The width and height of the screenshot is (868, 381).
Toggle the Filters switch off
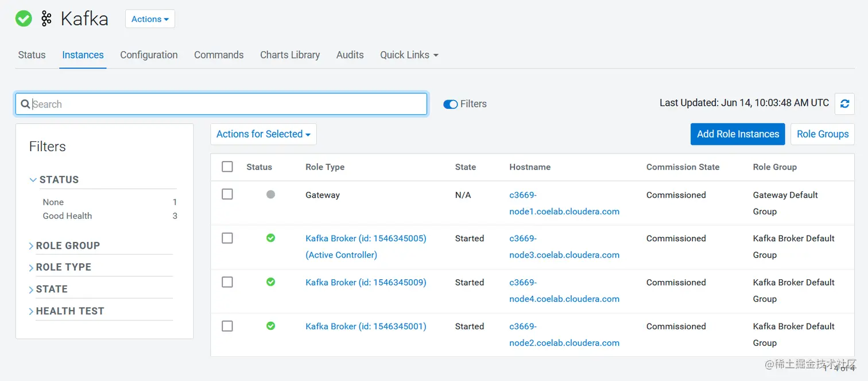451,104
